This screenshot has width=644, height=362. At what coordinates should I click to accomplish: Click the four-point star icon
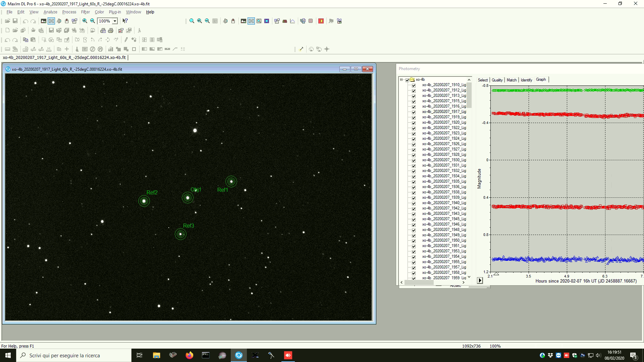pos(327,49)
